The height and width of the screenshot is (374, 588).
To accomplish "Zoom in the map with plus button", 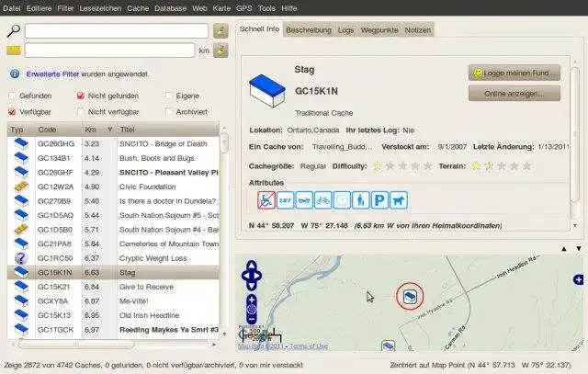I will [252, 300].
